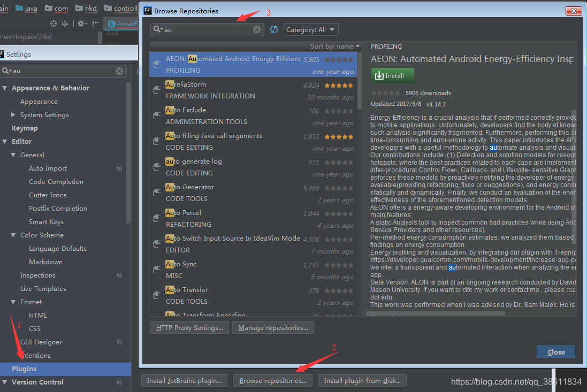Expand the System Settings node
The width and height of the screenshot is (587, 392).
(13, 115)
